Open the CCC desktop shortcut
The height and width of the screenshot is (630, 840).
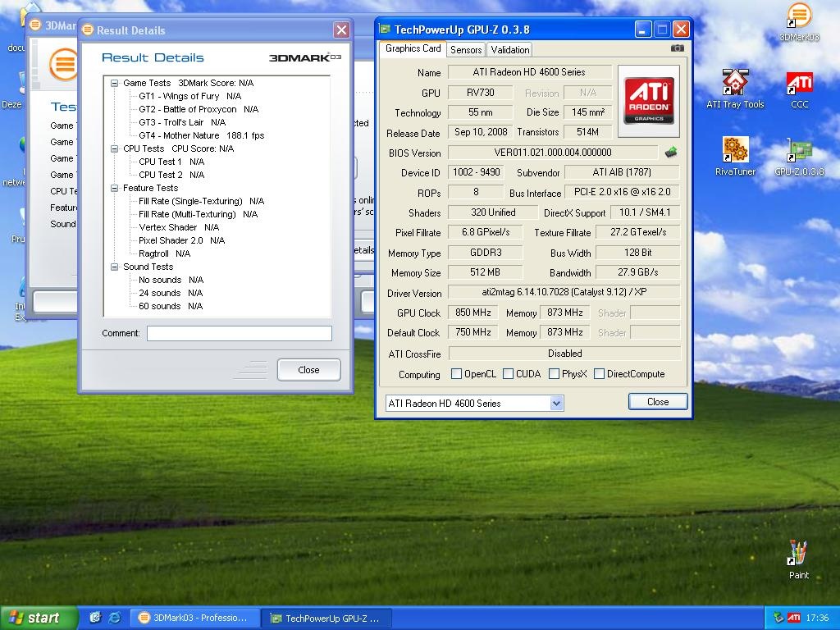coord(799,84)
